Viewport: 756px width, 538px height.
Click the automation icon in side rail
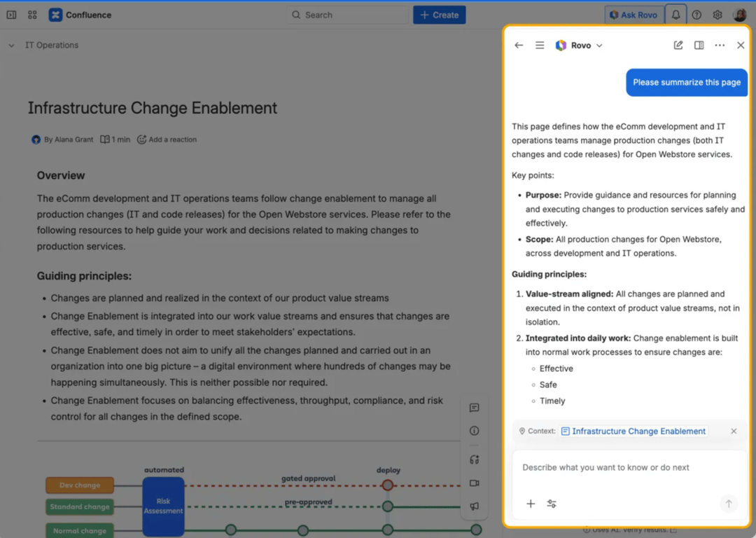[x=474, y=460]
